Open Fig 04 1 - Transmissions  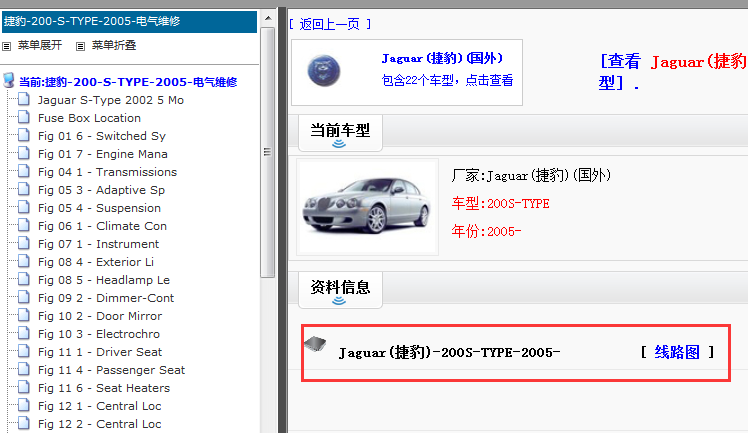click(107, 172)
